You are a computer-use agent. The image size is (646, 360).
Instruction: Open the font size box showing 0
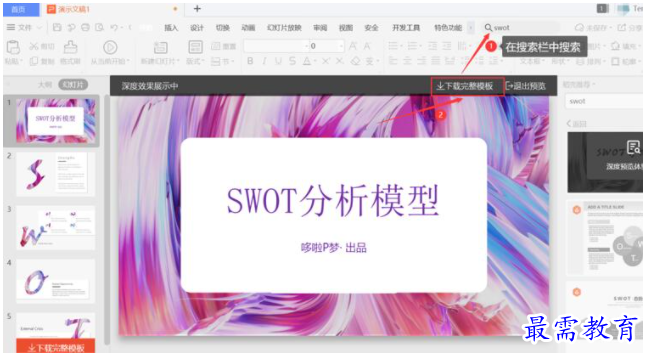[x=327, y=46]
